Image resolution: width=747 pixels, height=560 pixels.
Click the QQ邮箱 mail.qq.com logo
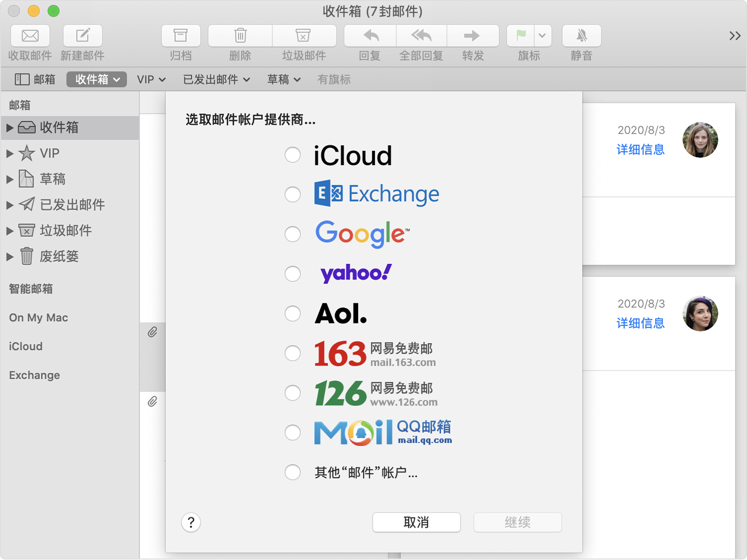pyautogui.click(x=383, y=432)
